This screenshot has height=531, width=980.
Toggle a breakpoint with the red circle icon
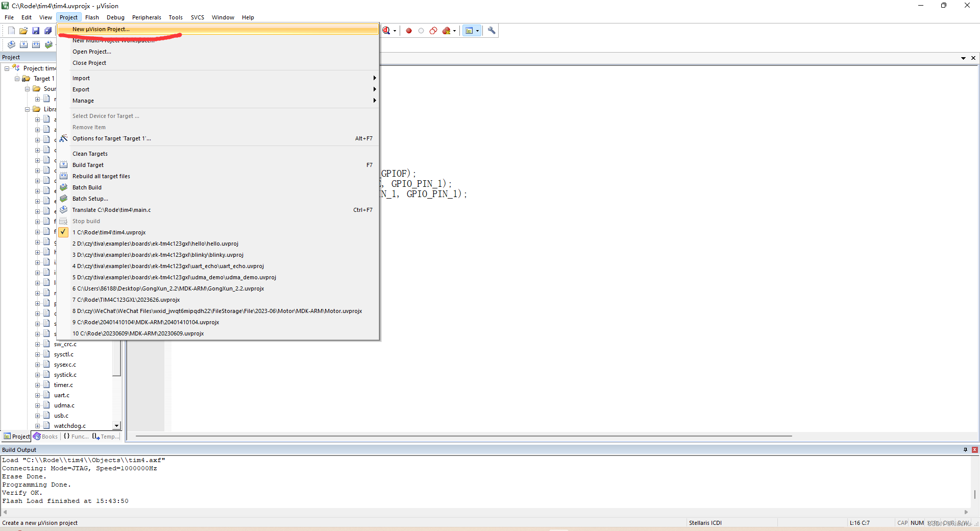(x=409, y=30)
